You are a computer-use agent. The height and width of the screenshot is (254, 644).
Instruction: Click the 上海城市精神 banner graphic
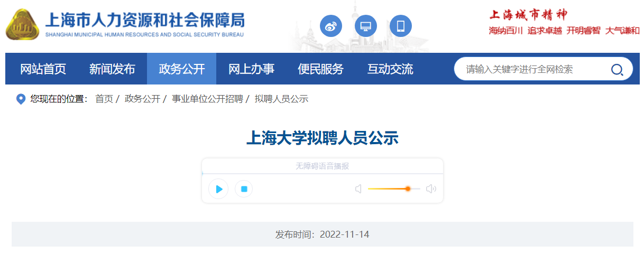coord(528,14)
